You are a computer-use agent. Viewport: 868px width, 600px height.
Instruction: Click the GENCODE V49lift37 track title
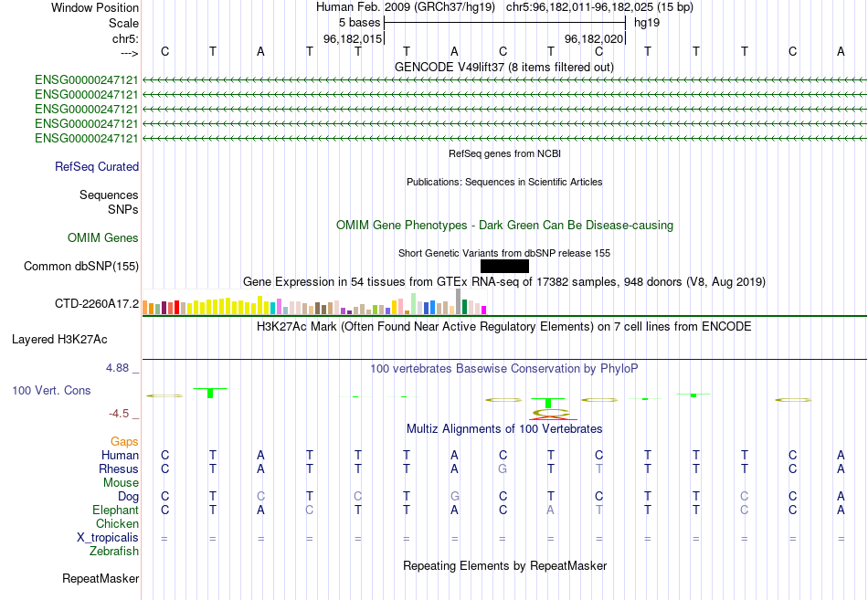[x=504, y=67]
